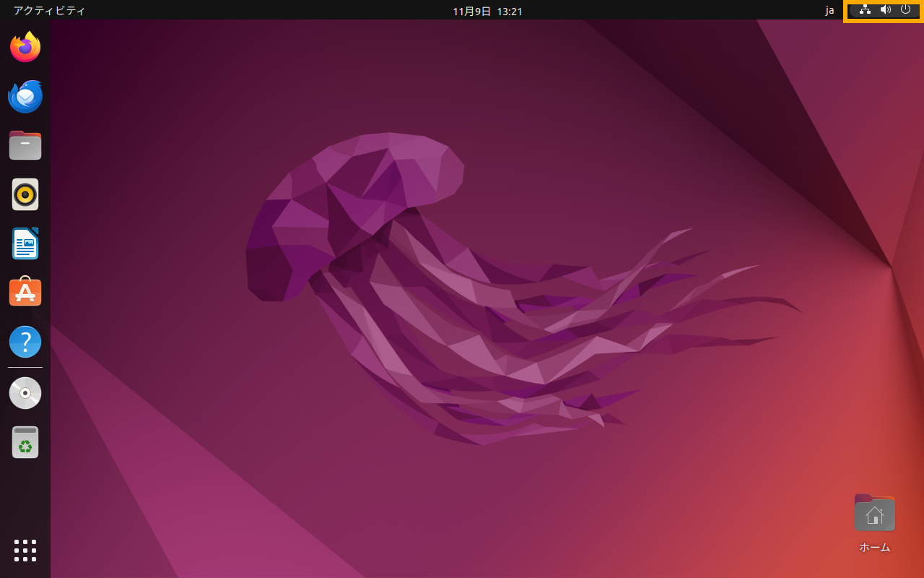This screenshot has height=578, width=924.
Task: Show applications grid
Action: (25, 551)
